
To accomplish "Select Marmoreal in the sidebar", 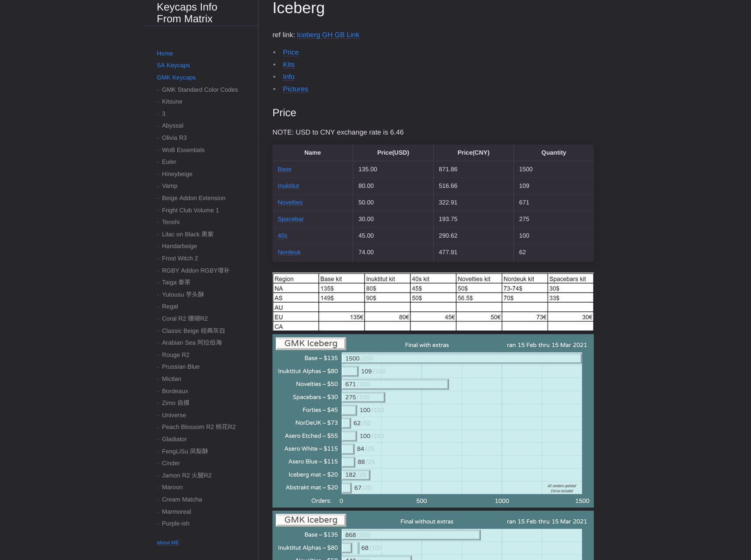I will [x=176, y=512].
